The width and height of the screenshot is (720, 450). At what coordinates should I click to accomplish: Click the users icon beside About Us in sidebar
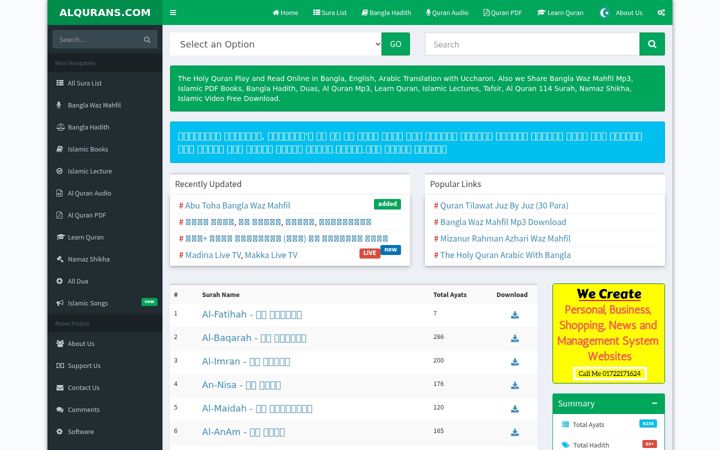click(60, 343)
